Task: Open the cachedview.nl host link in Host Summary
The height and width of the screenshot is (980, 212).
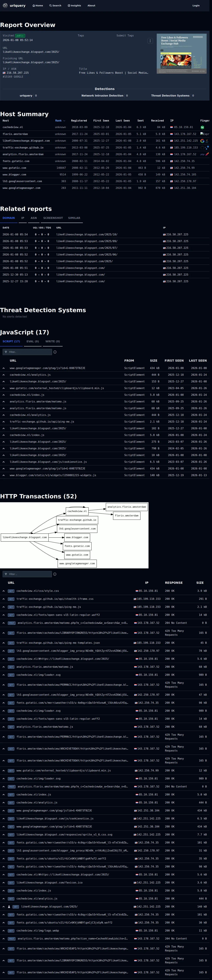Action: [x=13, y=127]
